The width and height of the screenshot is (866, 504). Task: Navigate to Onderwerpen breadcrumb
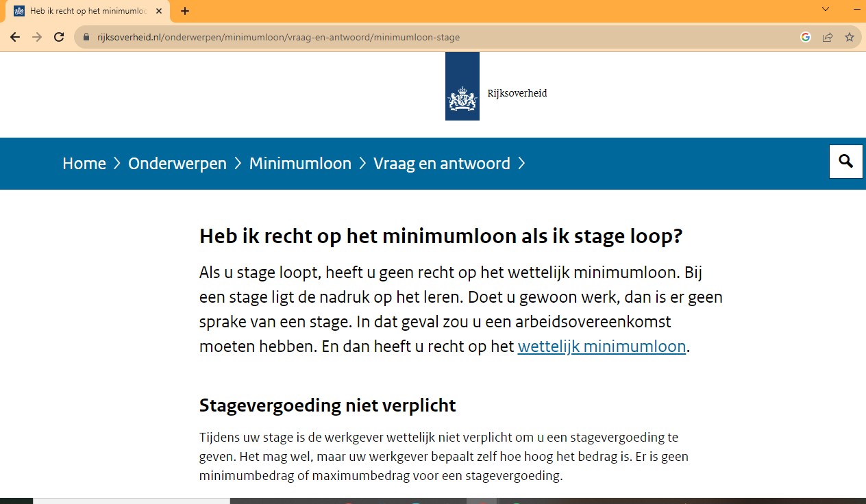(177, 164)
